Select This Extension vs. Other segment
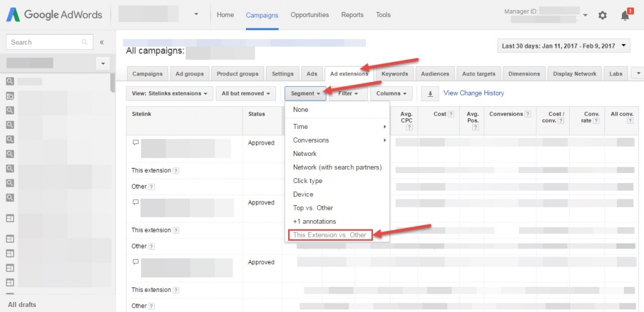644x312 pixels. [330, 235]
